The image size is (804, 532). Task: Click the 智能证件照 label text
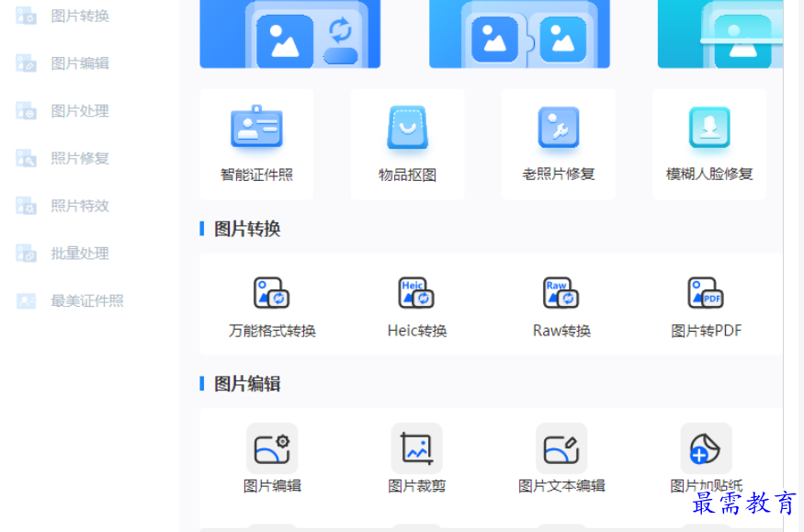[256, 175]
